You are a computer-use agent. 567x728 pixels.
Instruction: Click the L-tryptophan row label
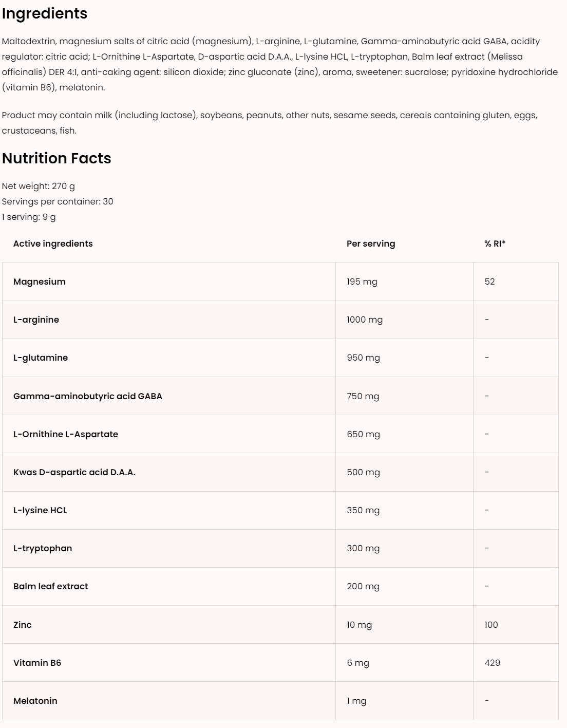43,548
